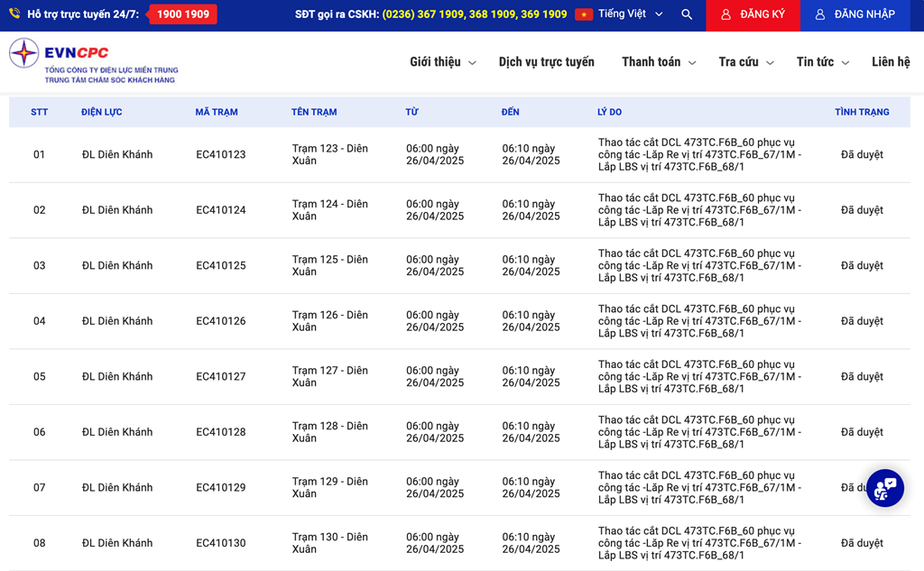Click row number 04

click(39, 321)
